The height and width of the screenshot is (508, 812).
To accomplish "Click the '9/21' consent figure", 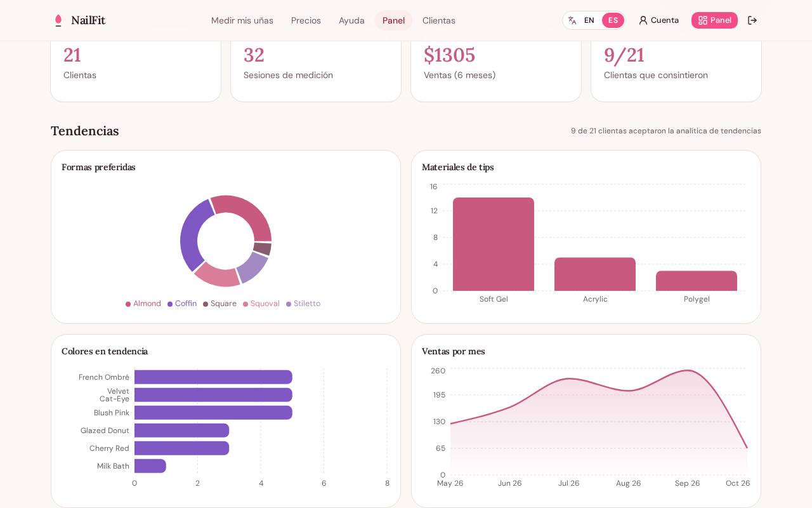I will (624, 55).
